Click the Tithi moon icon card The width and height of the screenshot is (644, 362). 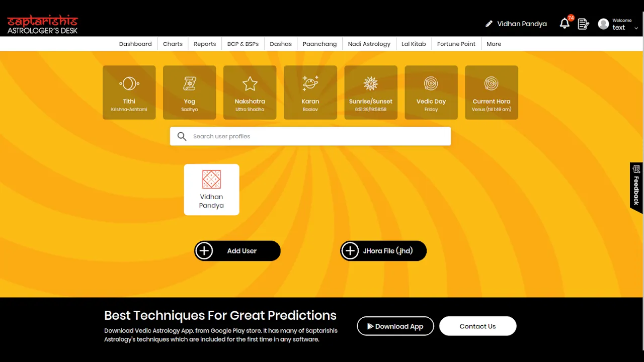[129, 93]
